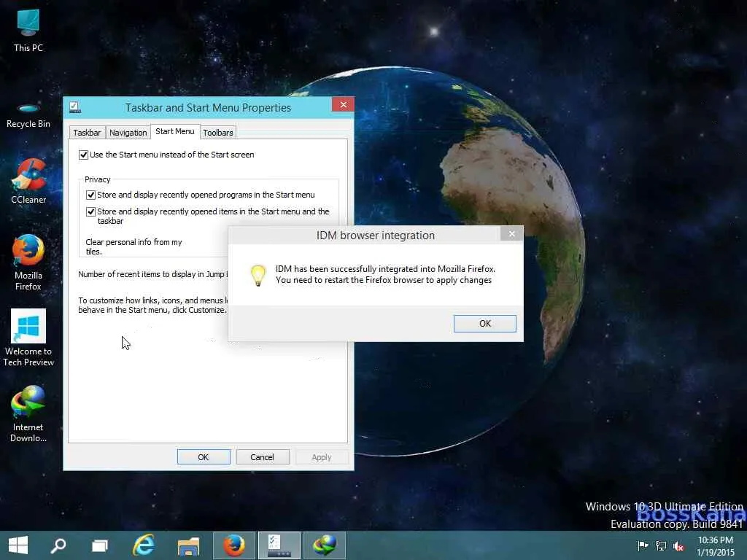Click the Privacy group label
Screen dimensions: 747x560
98,179
